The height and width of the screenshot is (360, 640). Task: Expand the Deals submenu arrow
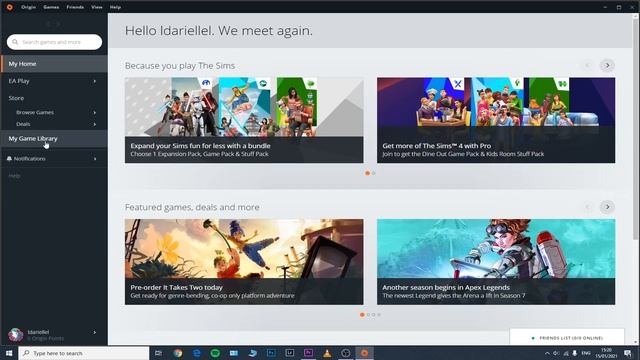pos(95,124)
